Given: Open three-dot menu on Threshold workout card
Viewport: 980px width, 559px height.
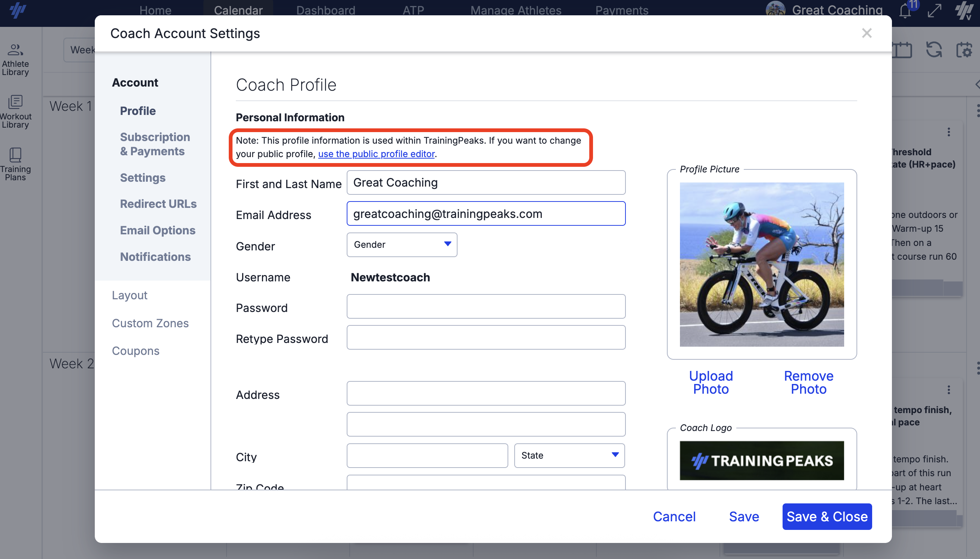Looking at the screenshot, I should tap(949, 132).
